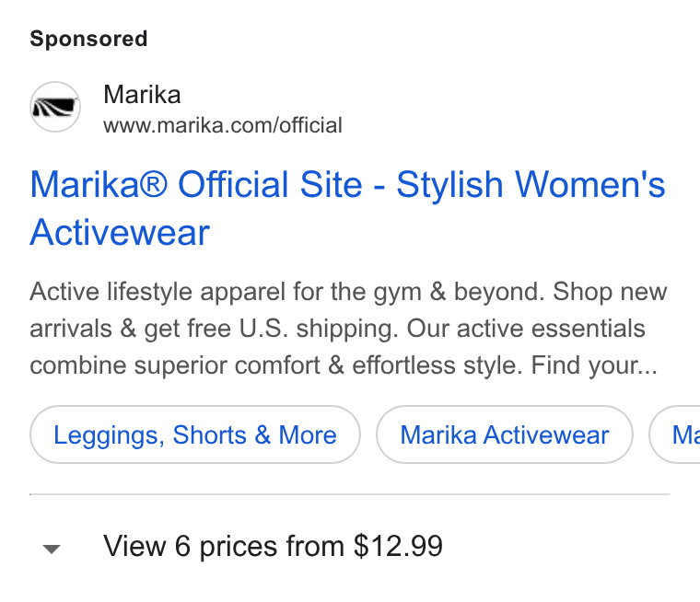700x602 pixels.
Task: Select the "Leggings, Shorts & More" chip
Action: tap(195, 434)
